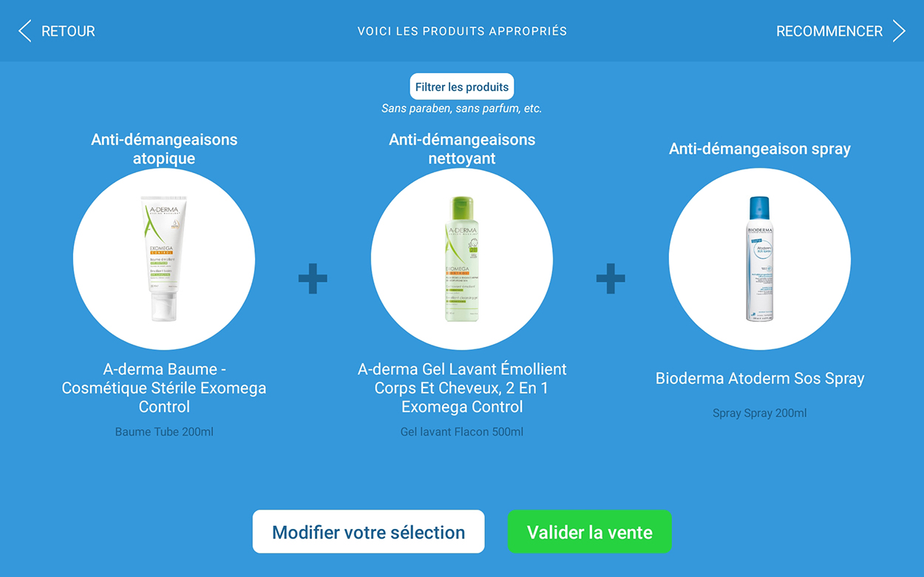The image size is (924, 577).
Task: Open A-derma Baume Exomega Control product name
Action: coord(164,388)
